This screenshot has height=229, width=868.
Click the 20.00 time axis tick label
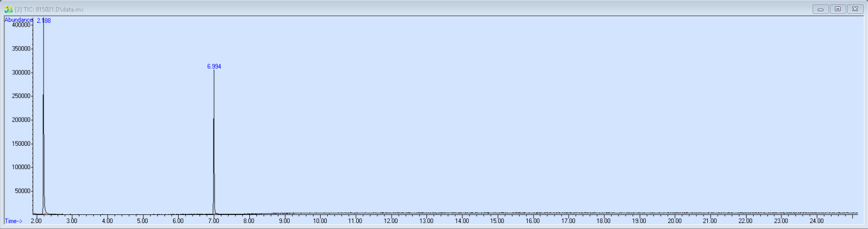click(x=675, y=221)
